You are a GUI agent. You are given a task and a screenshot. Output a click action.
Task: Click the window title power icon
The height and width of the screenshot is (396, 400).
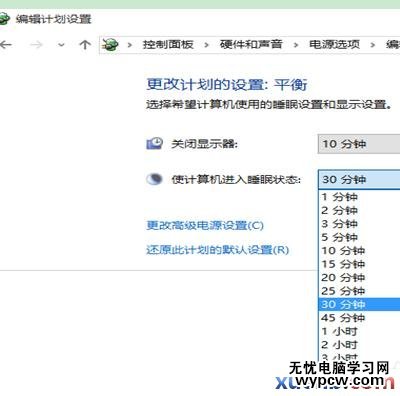pos(4,18)
